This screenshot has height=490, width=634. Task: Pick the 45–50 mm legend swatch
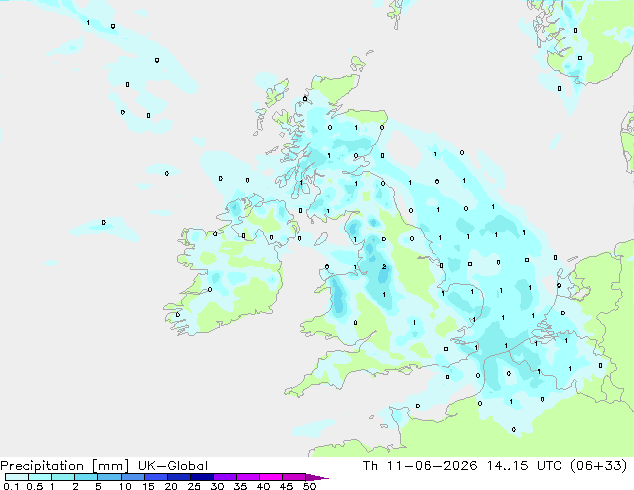294,477
